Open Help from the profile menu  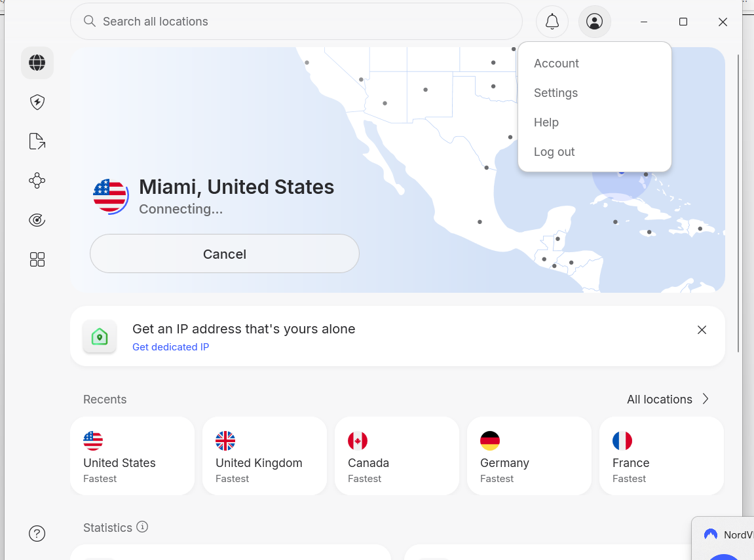coord(546,122)
